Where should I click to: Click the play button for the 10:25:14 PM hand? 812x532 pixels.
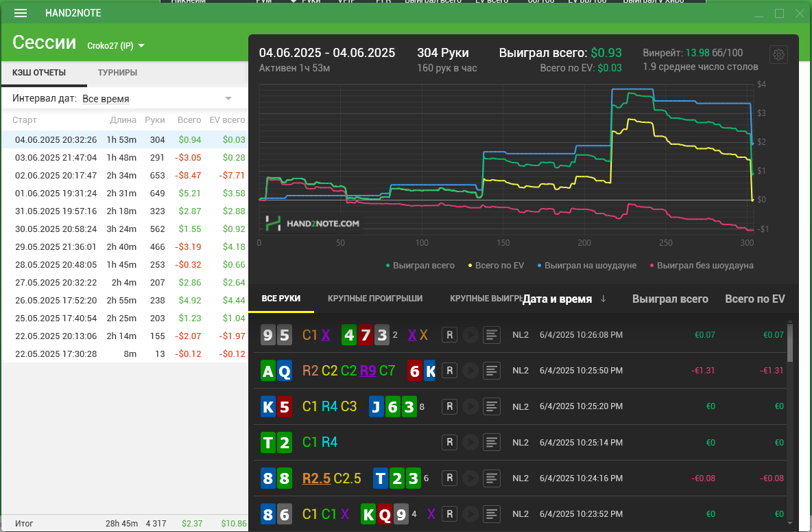[x=470, y=442]
